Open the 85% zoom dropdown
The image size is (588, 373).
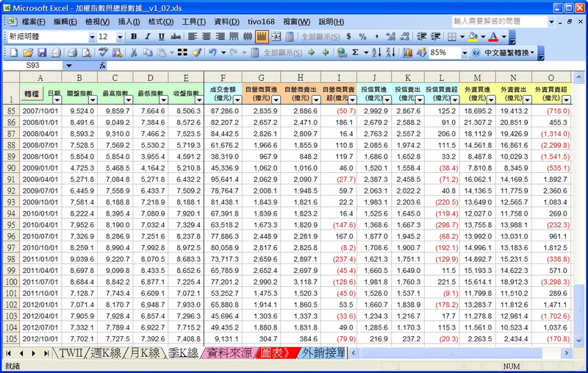point(465,53)
